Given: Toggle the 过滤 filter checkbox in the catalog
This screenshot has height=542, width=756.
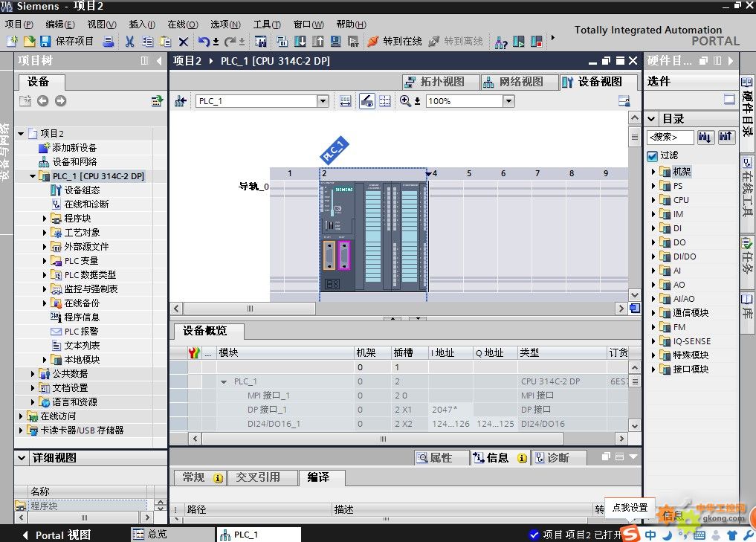Looking at the screenshot, I should coord(653,155).
